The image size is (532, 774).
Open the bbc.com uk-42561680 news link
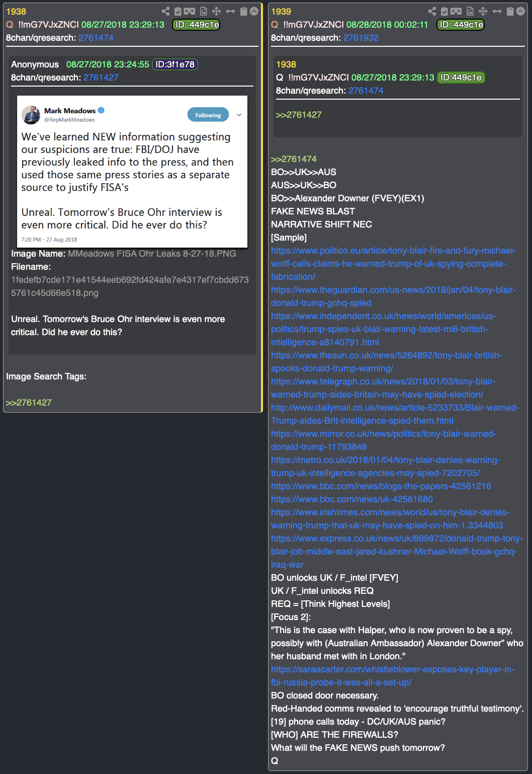point(352,499)
